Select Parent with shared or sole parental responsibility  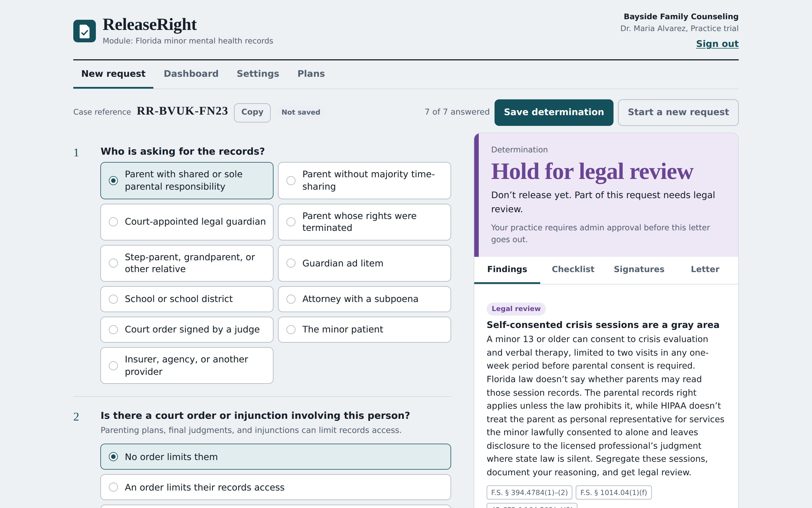pos(187,180)
